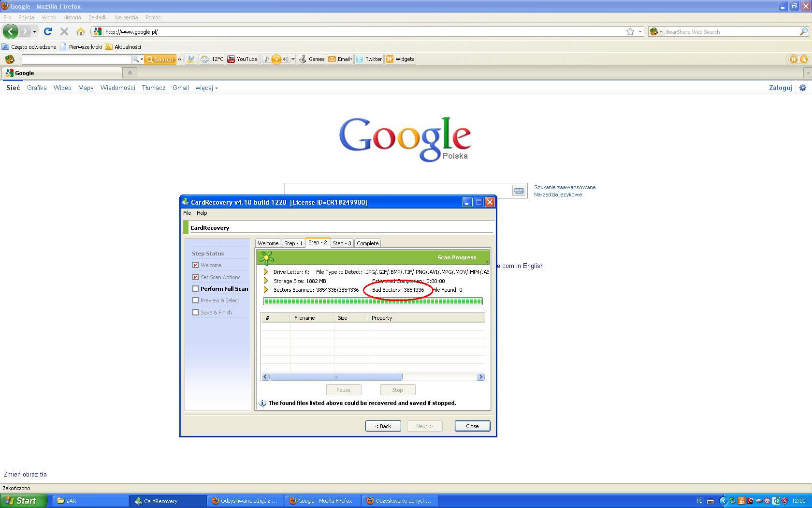Click the music note icon in the toolbar
This screenshot has width=812, height=508.
(x=266, y=59)
